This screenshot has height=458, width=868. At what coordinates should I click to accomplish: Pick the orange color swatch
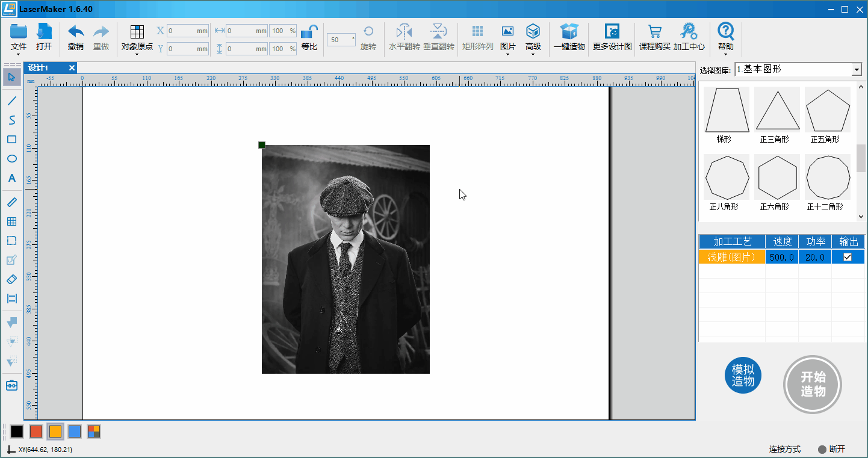[x=55, y=432]
